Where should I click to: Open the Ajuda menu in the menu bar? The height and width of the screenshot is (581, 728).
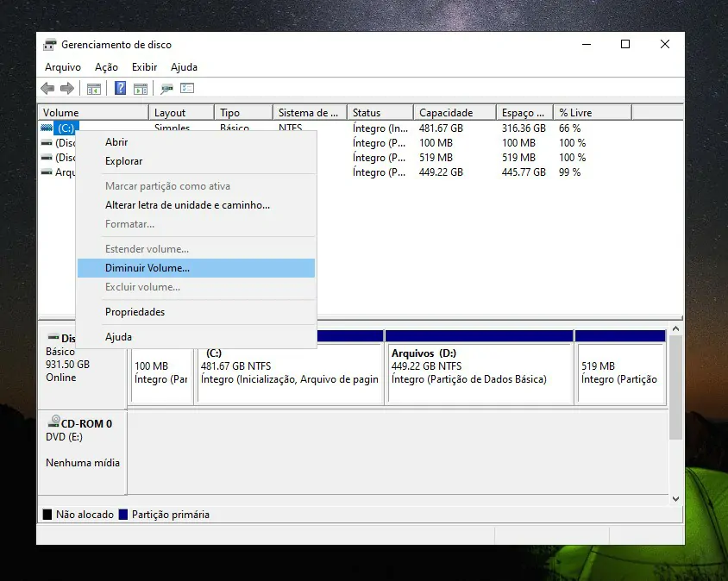click(x=184, y=67)
